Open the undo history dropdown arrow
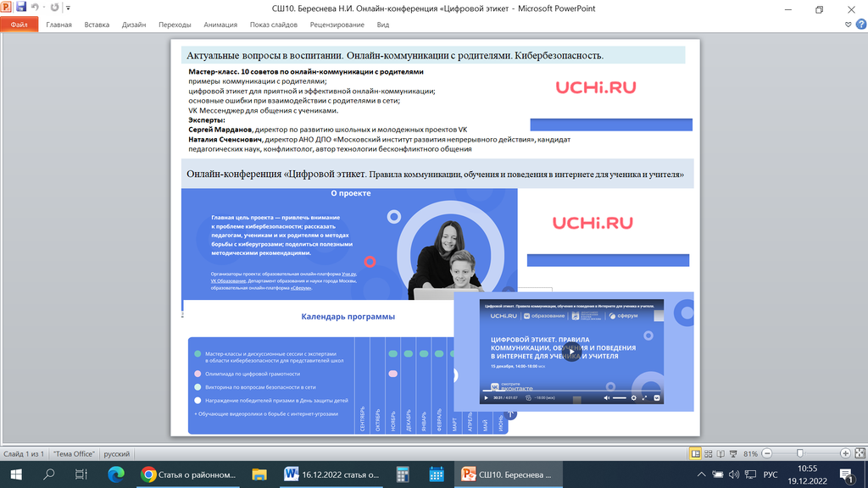 tap(44, 8)
